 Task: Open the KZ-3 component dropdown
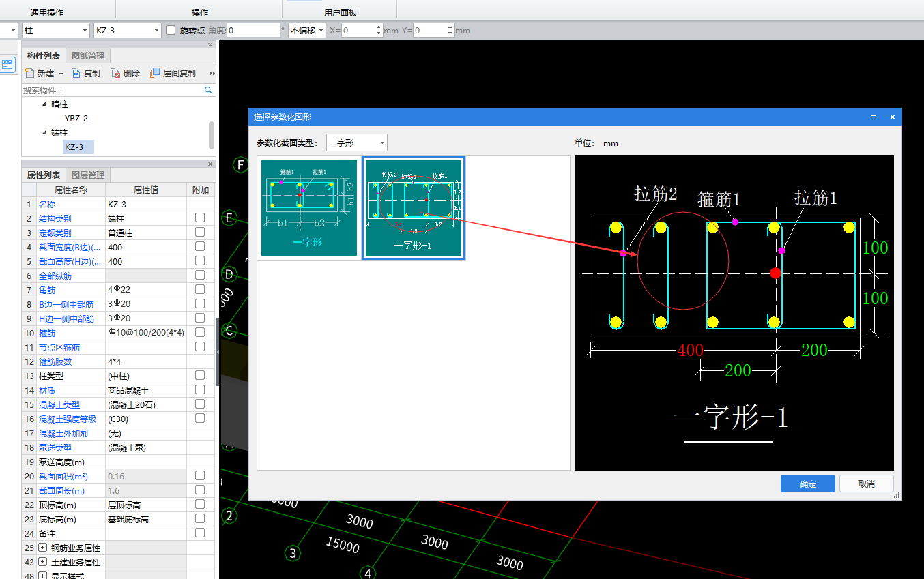(156, 31)
